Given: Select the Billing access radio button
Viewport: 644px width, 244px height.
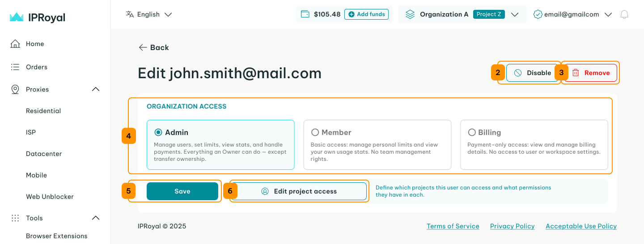Looking at the screenshot, I should pyautogui.click(x=472, y=132).
